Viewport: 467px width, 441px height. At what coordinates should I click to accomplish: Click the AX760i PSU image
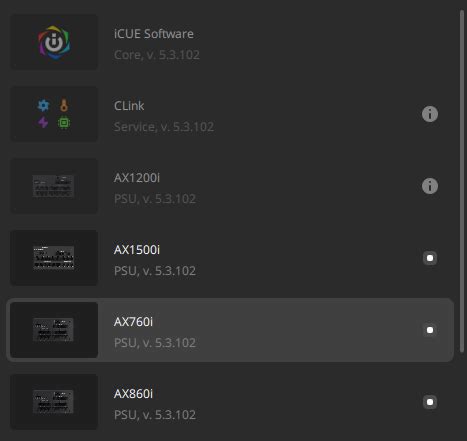[x=53, y=330]
